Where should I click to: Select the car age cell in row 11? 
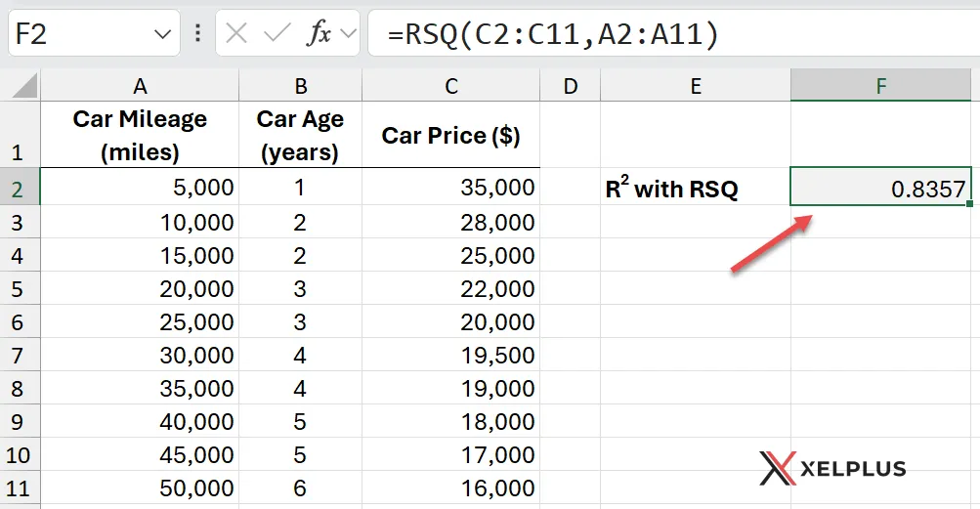301,488
